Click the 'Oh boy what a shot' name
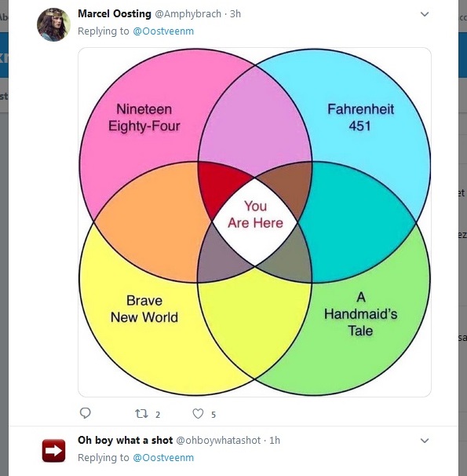 point(126,440)
